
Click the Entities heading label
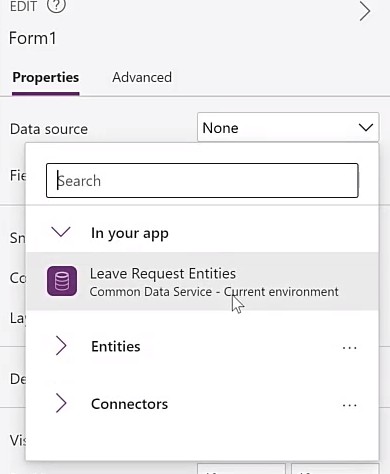click(x=116, y=347)
